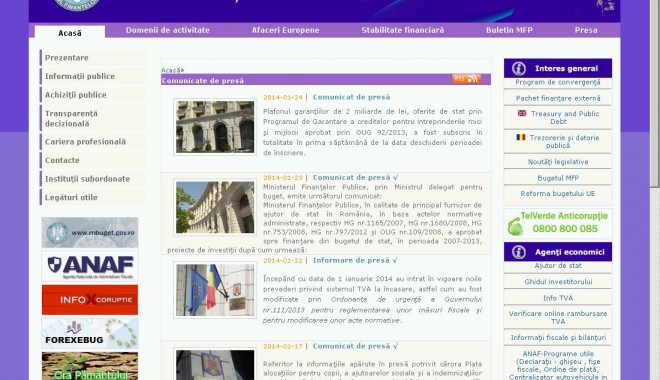Click the flags thumbnail for 2014-01-22 article
660x380 pixels.
[x=215, y=290]
